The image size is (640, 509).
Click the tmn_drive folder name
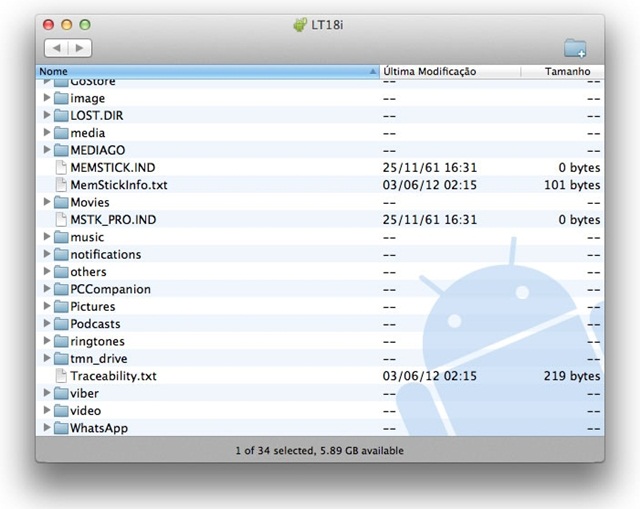pos(99,359)
